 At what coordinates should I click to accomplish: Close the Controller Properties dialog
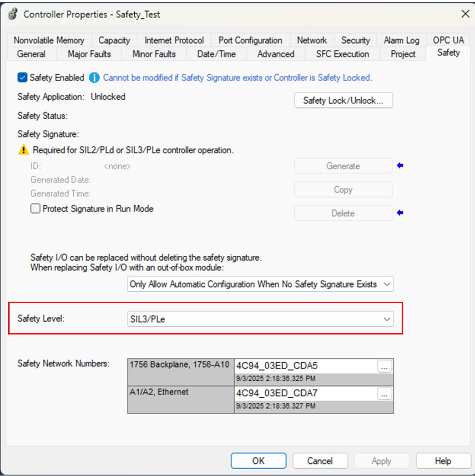pyautogui.click(x=465, y=14)
